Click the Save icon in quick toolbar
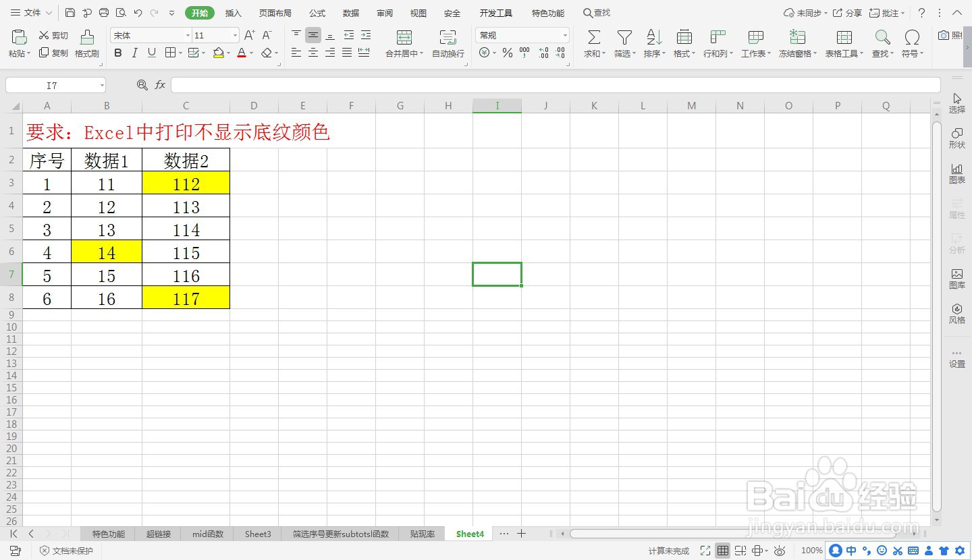 70,13
